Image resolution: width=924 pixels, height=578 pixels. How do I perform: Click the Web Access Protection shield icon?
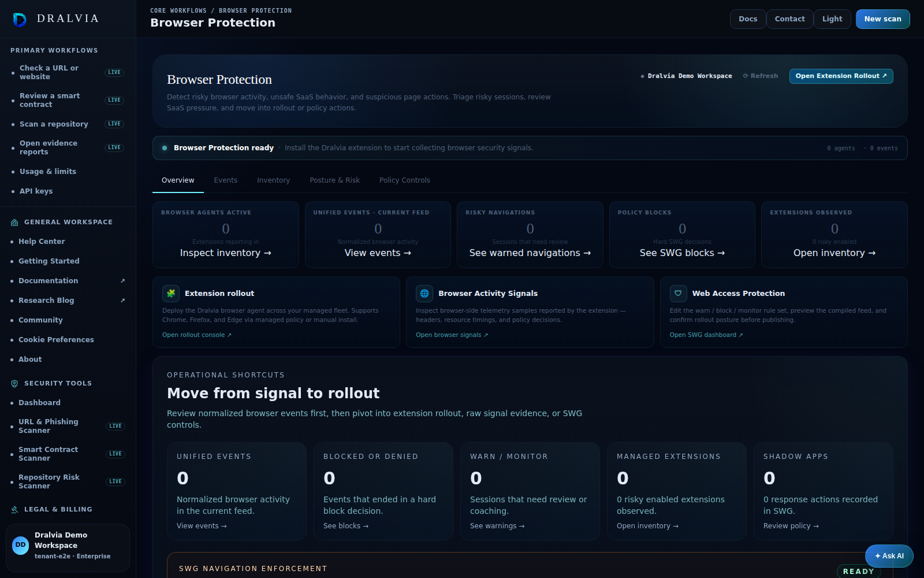(679, 294)
